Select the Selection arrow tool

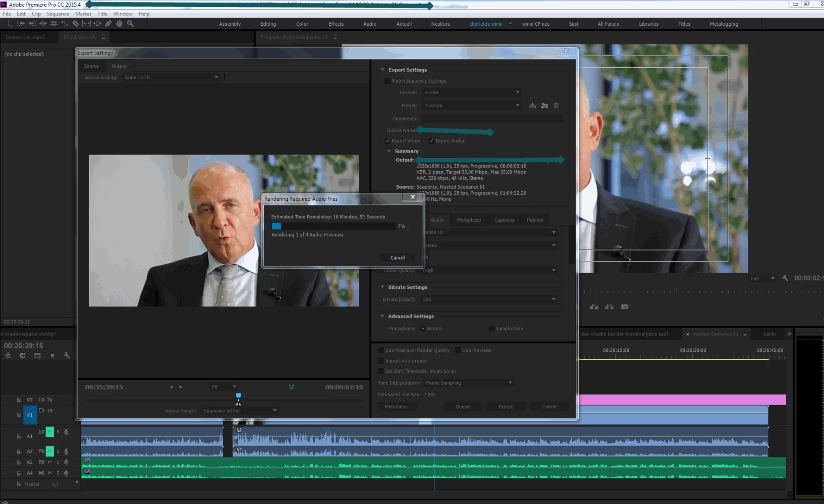click(10, 23)
